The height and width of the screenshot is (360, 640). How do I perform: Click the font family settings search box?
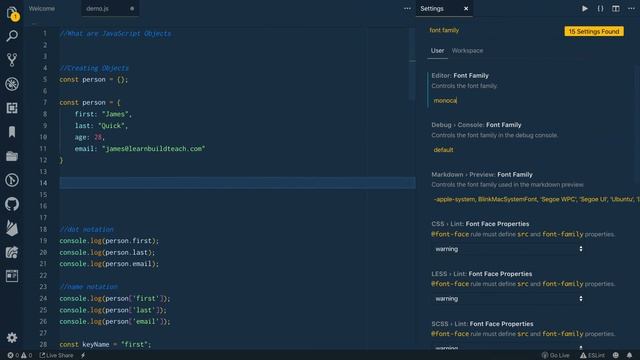494,30
